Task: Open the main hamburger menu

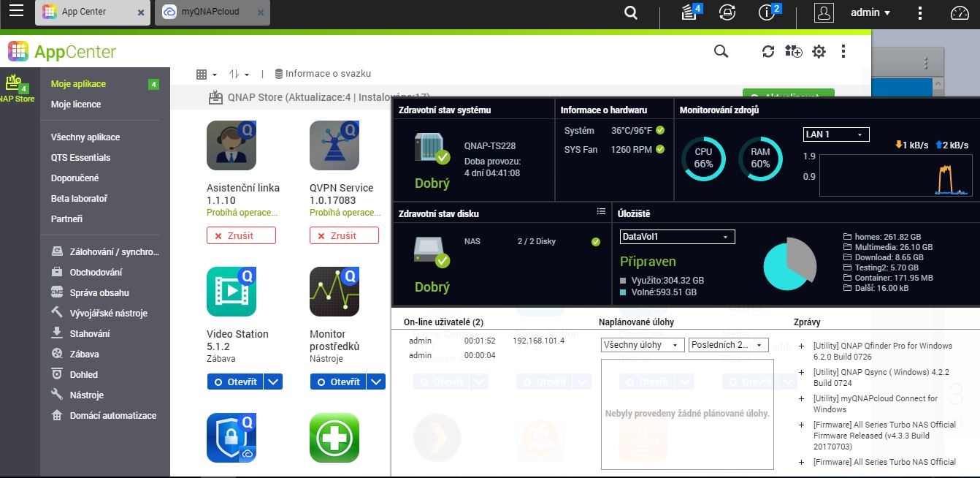Action: click(16, 12)
